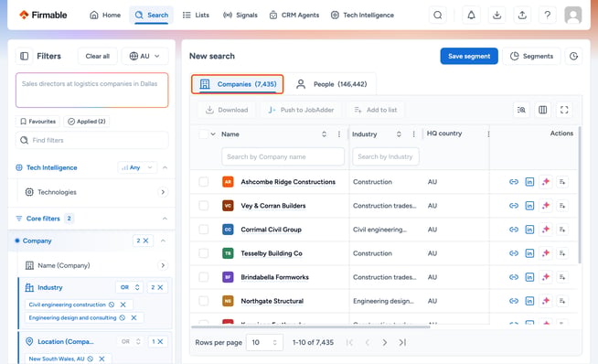598x364 pixels.
Task: Open search history clock icon
Action: 573,56
